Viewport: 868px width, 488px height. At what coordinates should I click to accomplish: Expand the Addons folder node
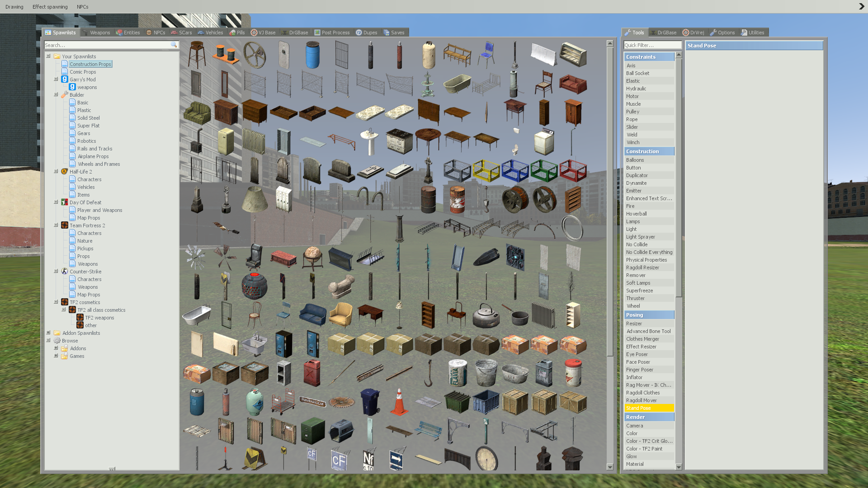coord(56,348)
